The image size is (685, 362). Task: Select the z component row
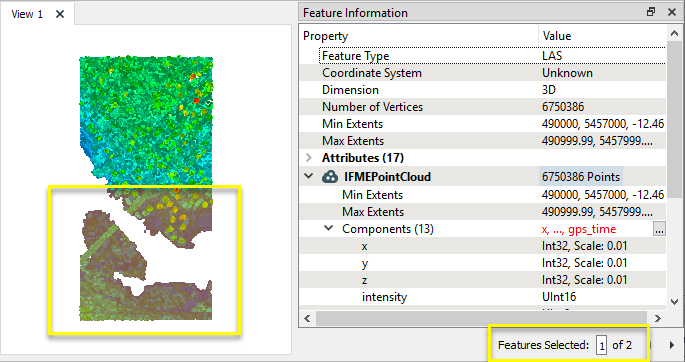(483, 280)
